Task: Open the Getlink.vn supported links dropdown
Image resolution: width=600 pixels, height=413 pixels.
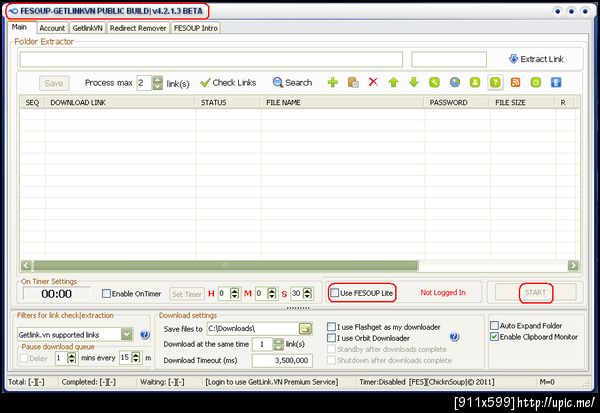Action: 127,335
